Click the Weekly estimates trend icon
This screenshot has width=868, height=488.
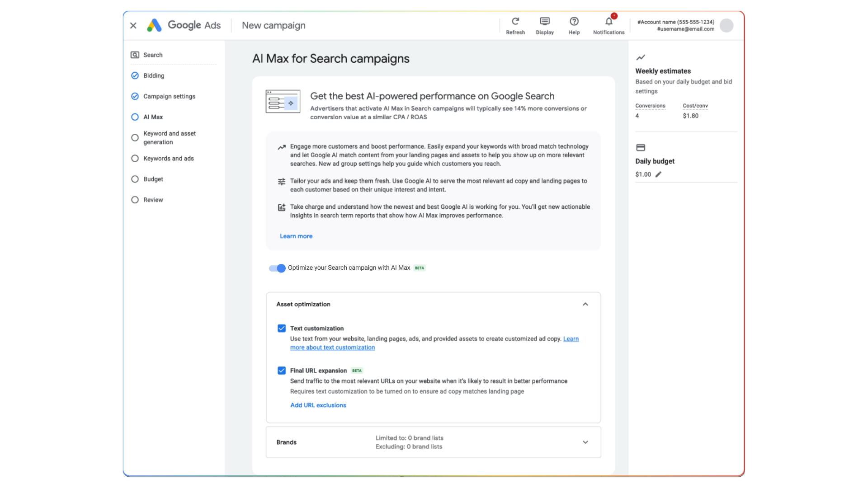(x=641, y=57)
